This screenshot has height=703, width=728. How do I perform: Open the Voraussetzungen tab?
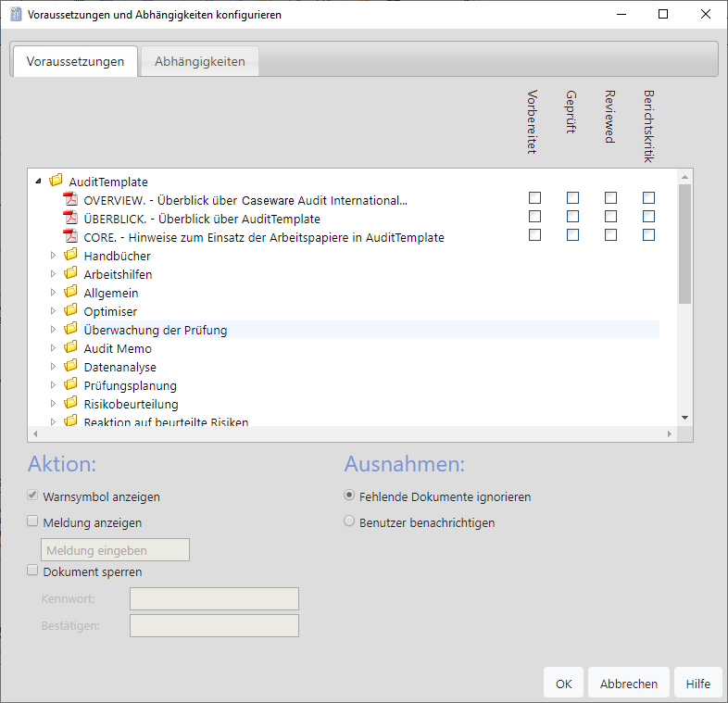click(75, 62)
